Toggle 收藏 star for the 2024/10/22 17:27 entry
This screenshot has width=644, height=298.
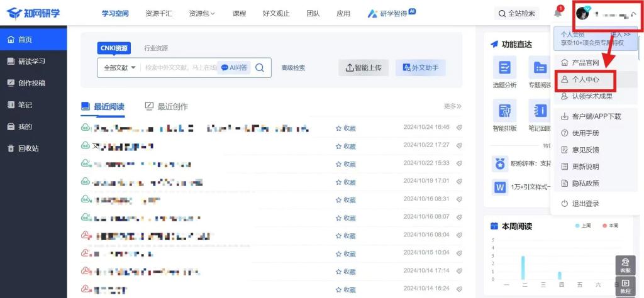click(x=345, y=146)
